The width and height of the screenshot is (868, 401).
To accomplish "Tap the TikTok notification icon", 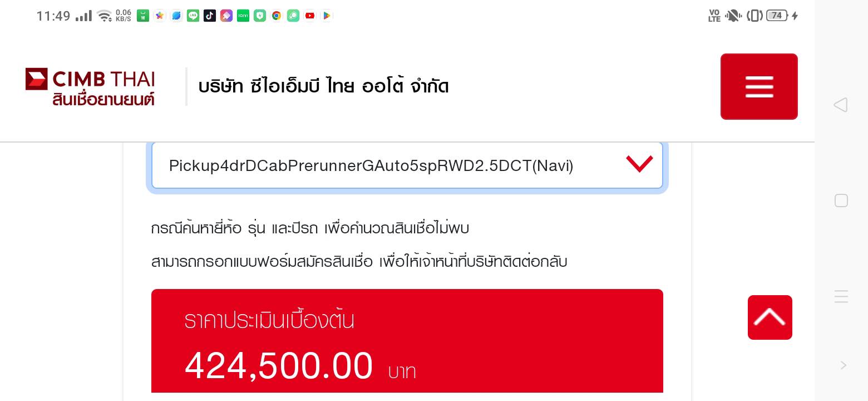I will [209, 16].
